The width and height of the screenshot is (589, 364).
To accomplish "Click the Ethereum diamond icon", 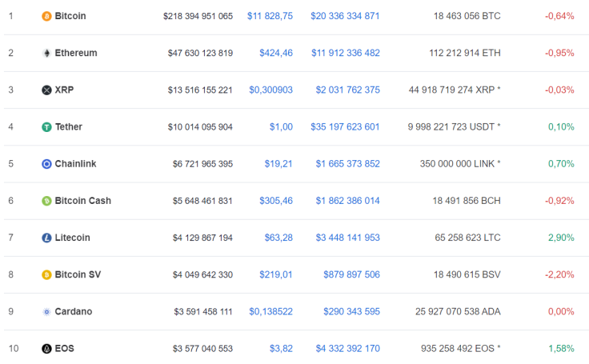I will click(46, 53).
